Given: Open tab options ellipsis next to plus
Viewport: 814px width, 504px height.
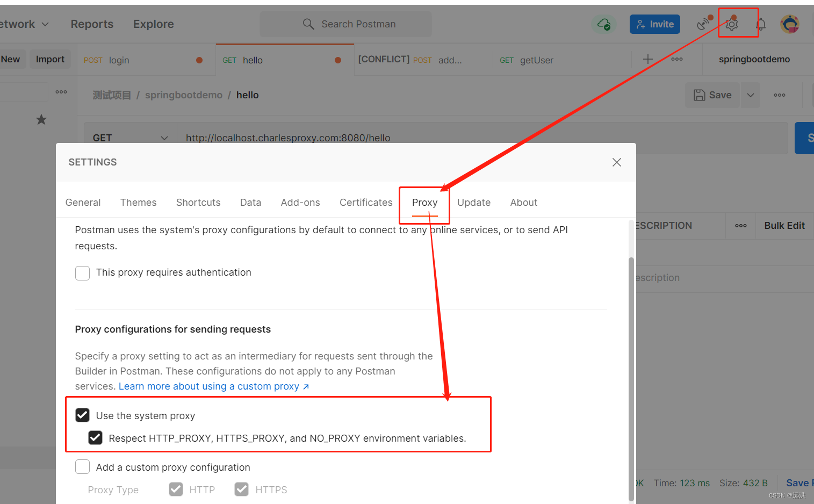Looking at the screenshot, I should click(x=677, y=59).
